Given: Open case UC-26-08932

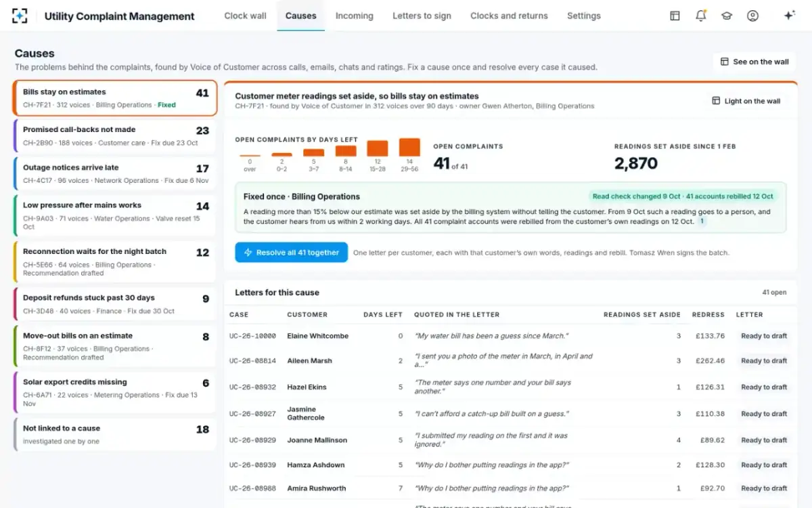Looking at the screenshot, I should 252,387.
